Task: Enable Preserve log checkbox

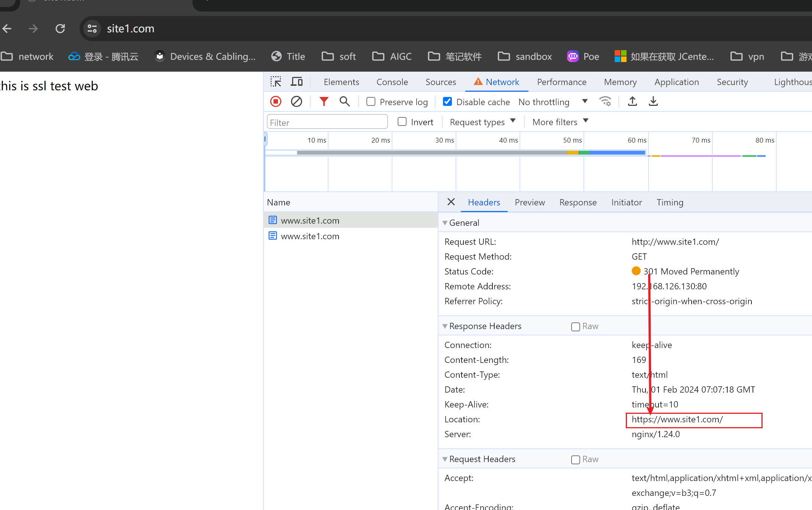Action: click(x=371, y=102)
